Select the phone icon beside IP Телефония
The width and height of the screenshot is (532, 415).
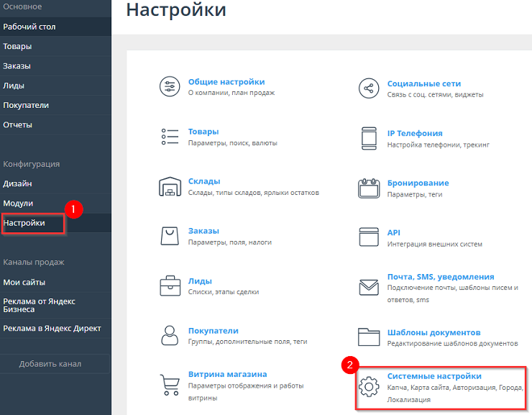[369, 138]
